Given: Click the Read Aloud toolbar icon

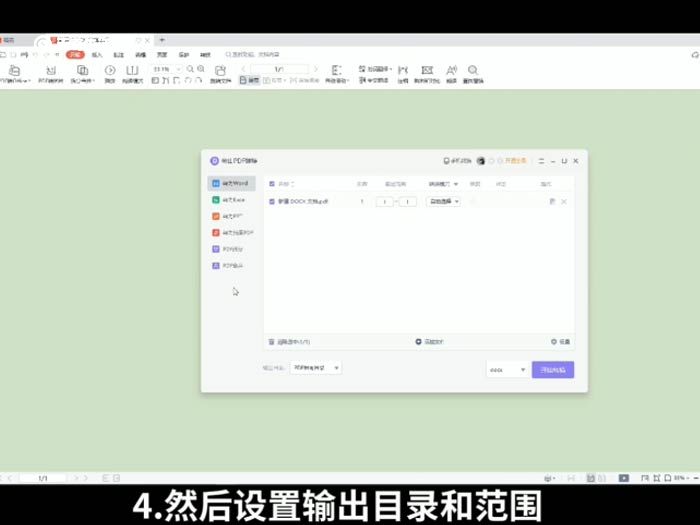Looking at the screenshot, I should click(x=451, y=74).
